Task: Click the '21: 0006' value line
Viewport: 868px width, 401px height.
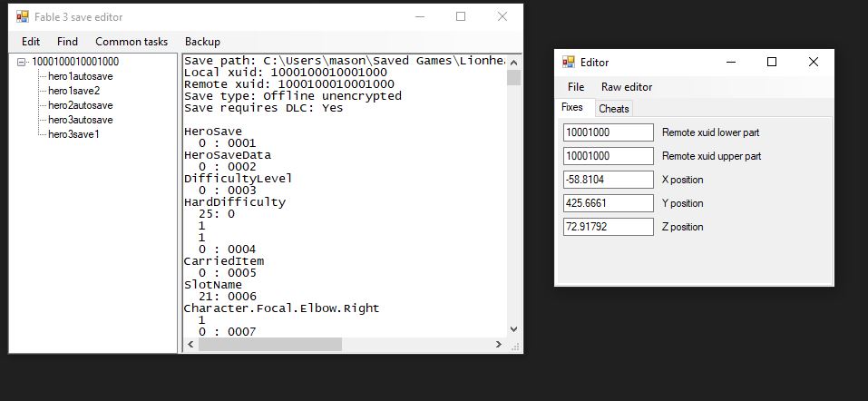Action: pyautogui.click(x=228, y=297)
